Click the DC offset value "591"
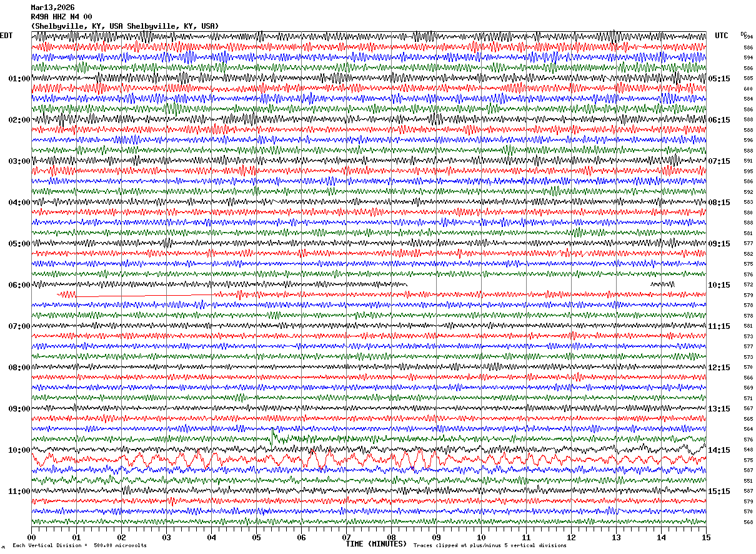 [x=748, y=161]
